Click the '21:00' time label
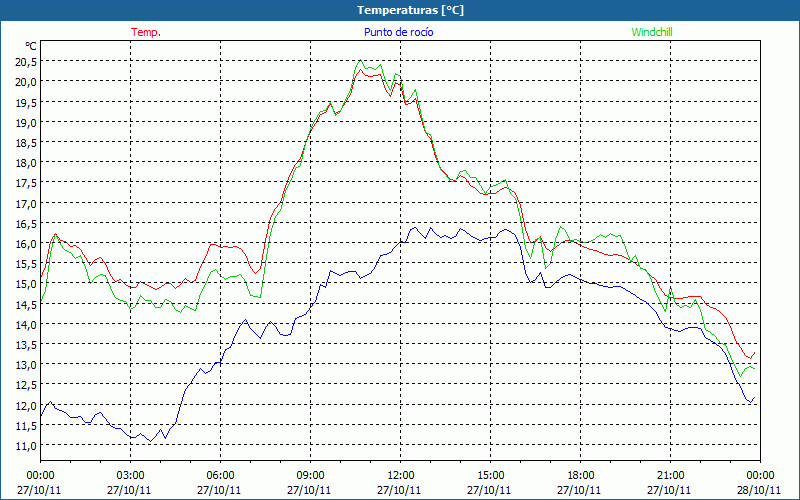The image size is (800, 500). 670,475
